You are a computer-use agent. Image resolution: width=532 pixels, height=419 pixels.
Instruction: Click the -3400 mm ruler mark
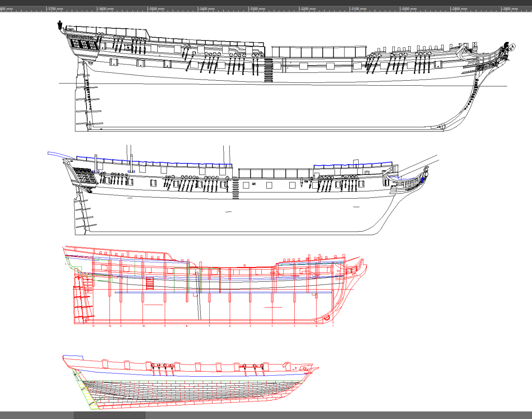(x=207, y=9)
